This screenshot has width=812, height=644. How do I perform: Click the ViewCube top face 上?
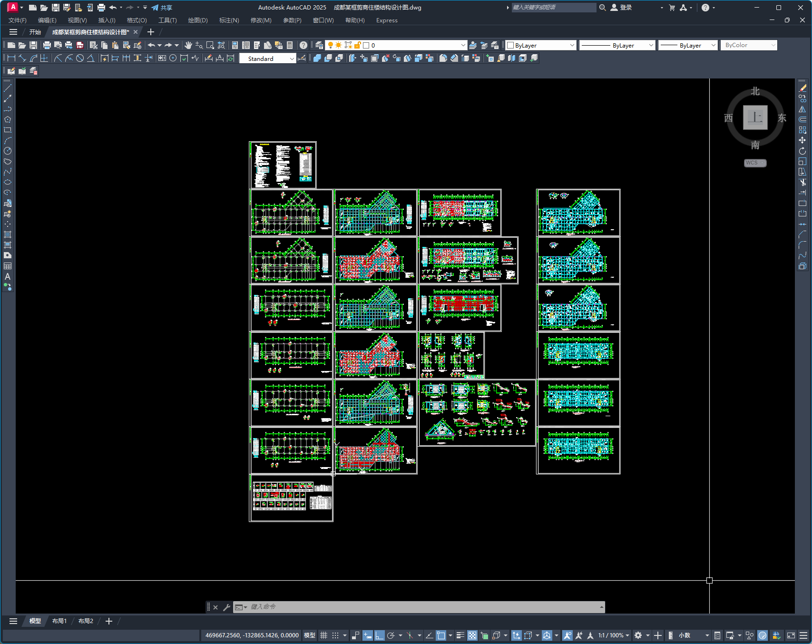(x=755, y=117)
